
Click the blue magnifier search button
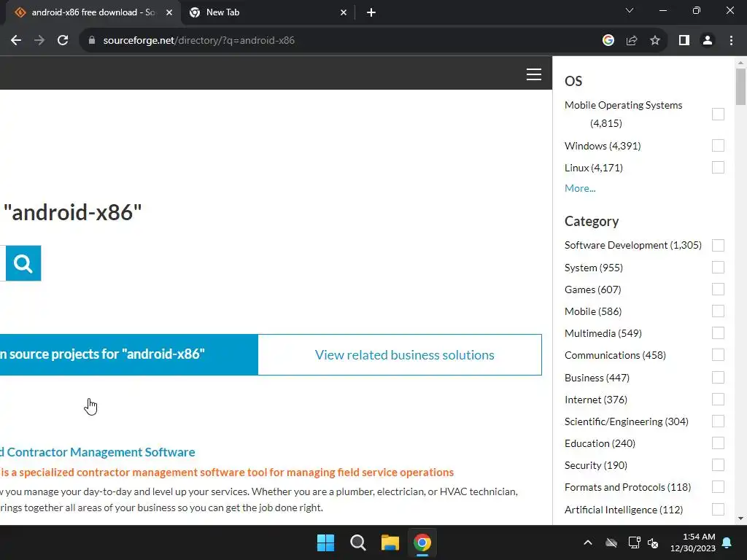coord(23,263)
